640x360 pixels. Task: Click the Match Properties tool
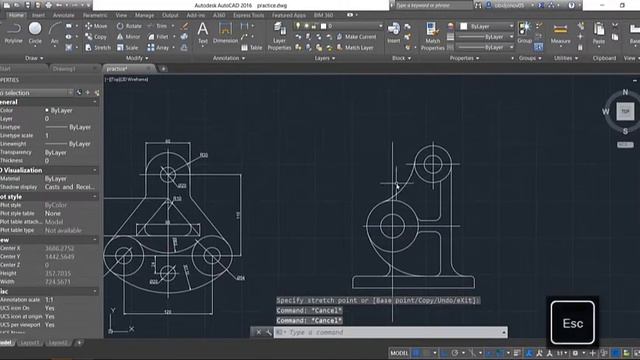(432, 36)
